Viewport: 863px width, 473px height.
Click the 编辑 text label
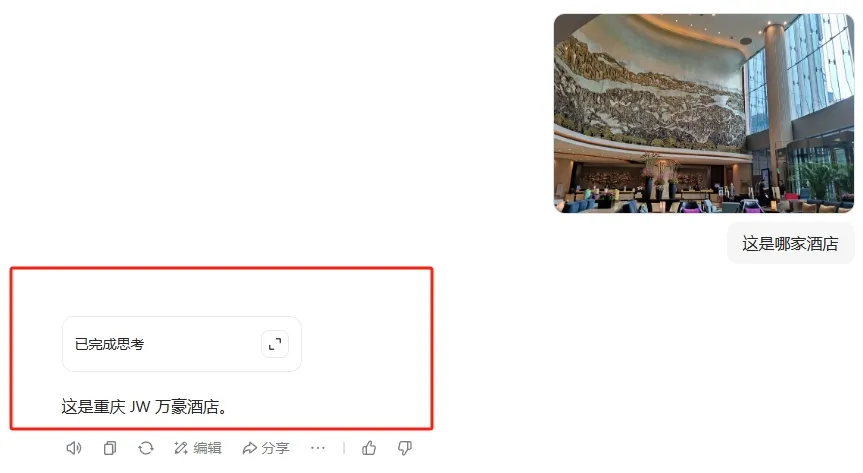pyautogui.click(x=207, y=448)
